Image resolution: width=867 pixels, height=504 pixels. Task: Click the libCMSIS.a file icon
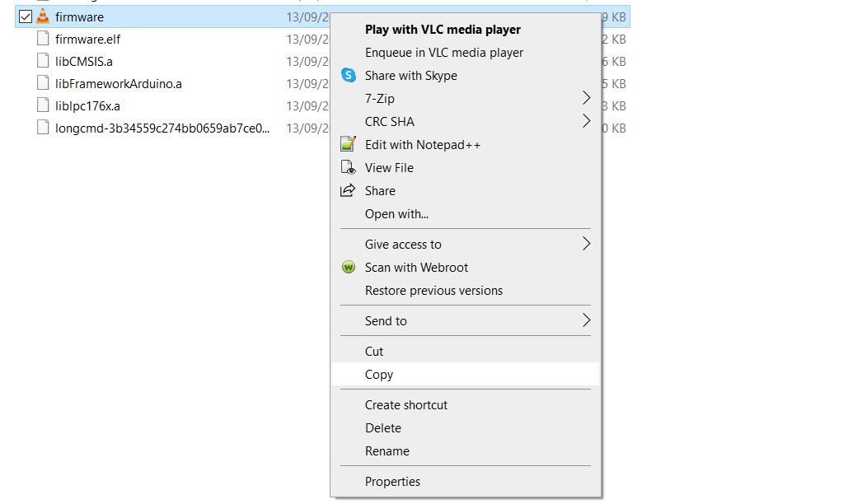[x=43, y=61]
